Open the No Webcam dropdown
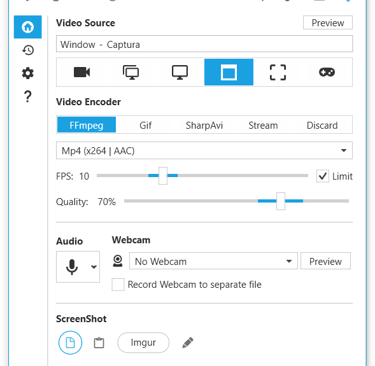The width and height of the screenshot is (375, 366). (x=213, y=261)
